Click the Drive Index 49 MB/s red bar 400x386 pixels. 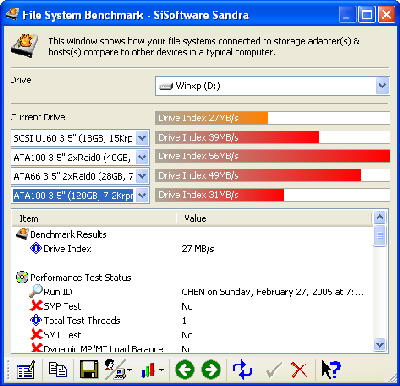[258, 175]
